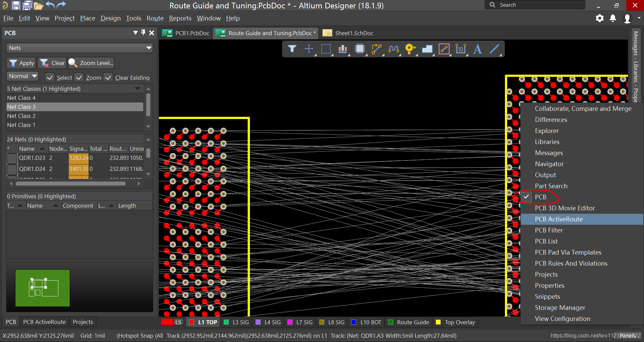Check the QDR1.D23 net checkbox
The width and height of the screenshot is (644, 342).
point(12,158)
